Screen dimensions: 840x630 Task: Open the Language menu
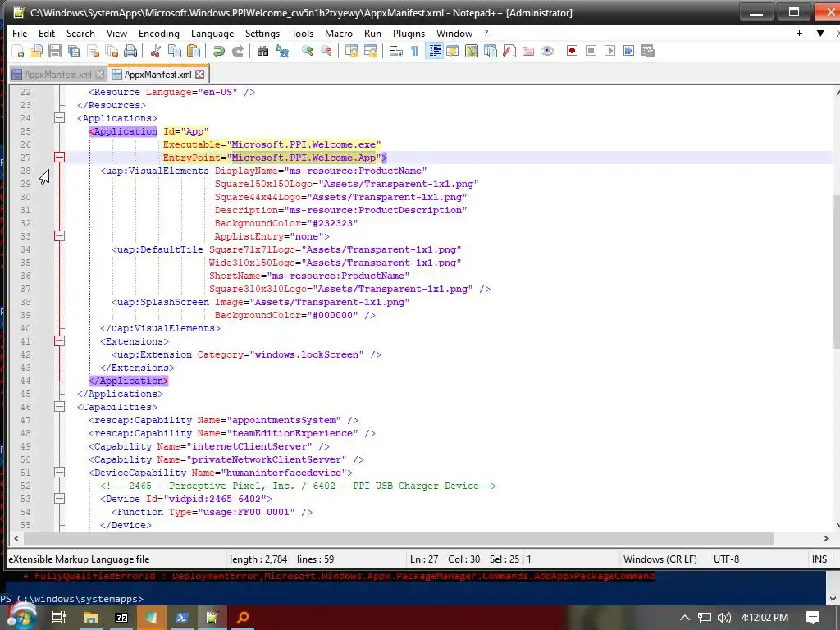[x=212, y=33]
